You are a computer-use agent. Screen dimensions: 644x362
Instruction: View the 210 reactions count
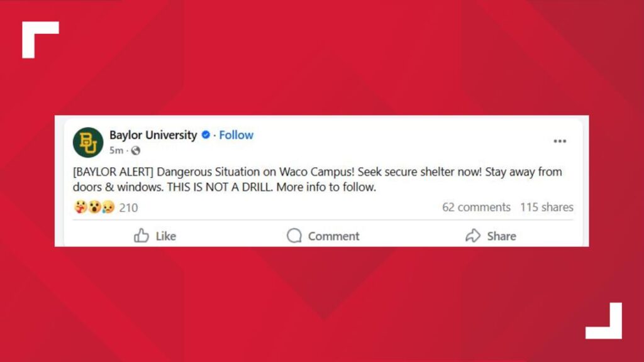128,207
